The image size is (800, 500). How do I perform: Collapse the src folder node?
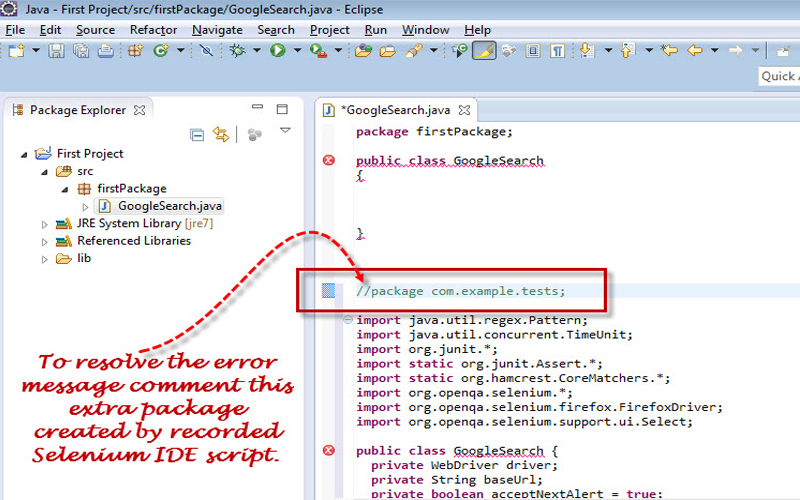[44, 172]
